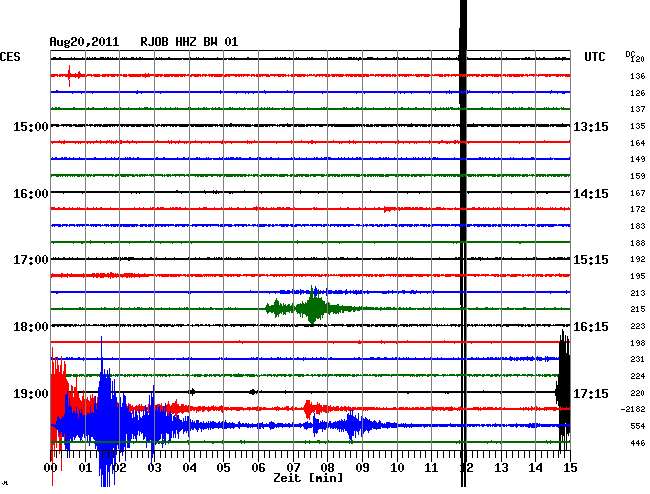Click the DC offset value 231
The width and height of the screenshot is (650, 494).
[x=638, y=359]
